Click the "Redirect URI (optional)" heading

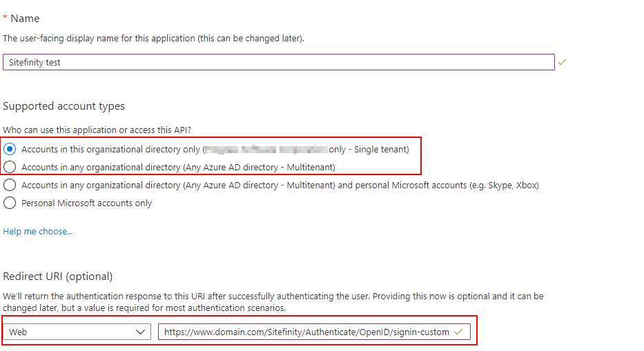click(x=58, y=277)
